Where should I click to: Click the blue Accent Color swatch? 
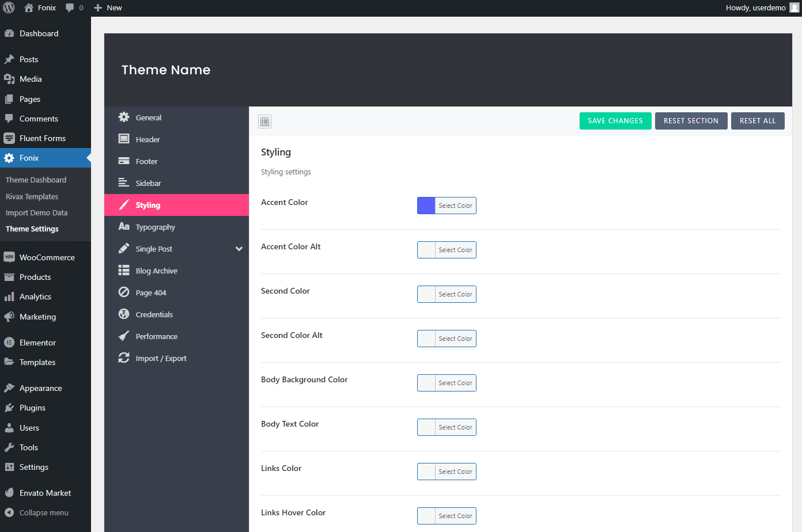[x=426, y=206]
